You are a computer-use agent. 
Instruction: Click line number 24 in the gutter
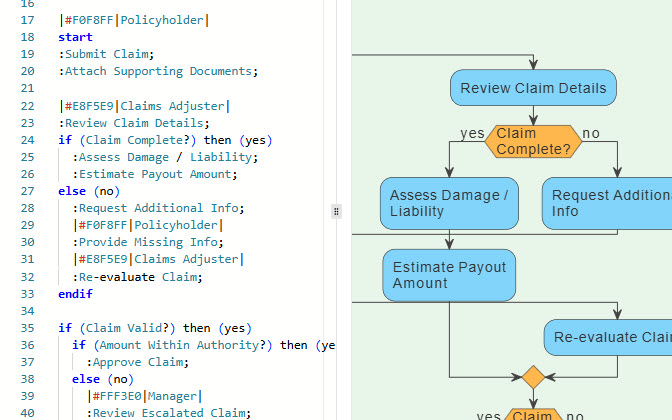(27, 140)
